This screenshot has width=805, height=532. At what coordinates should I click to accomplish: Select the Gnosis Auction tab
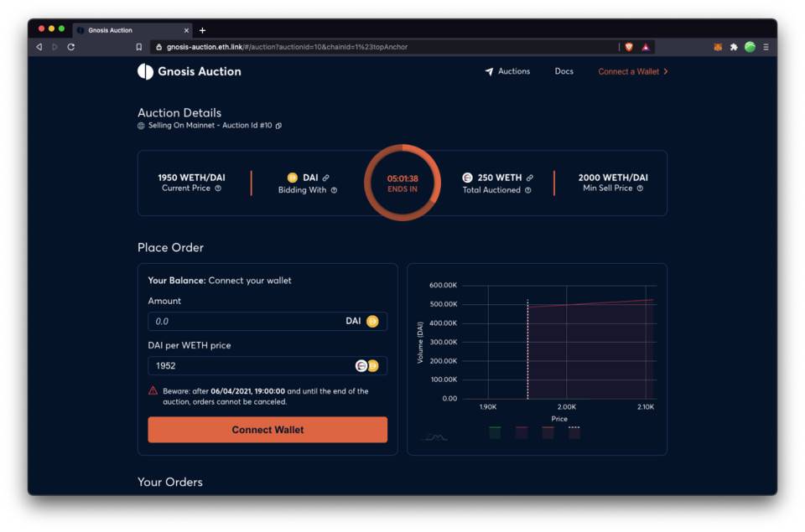(132, 30)
